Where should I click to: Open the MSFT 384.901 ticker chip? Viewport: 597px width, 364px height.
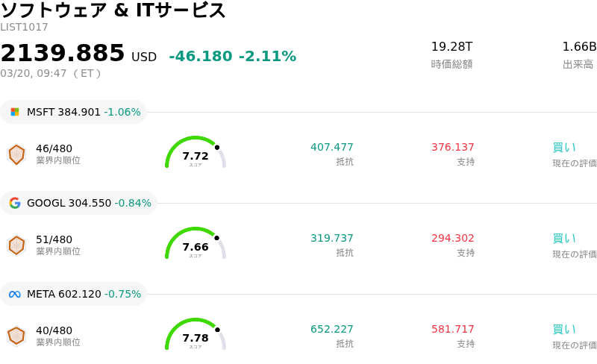tap(75, 112)
